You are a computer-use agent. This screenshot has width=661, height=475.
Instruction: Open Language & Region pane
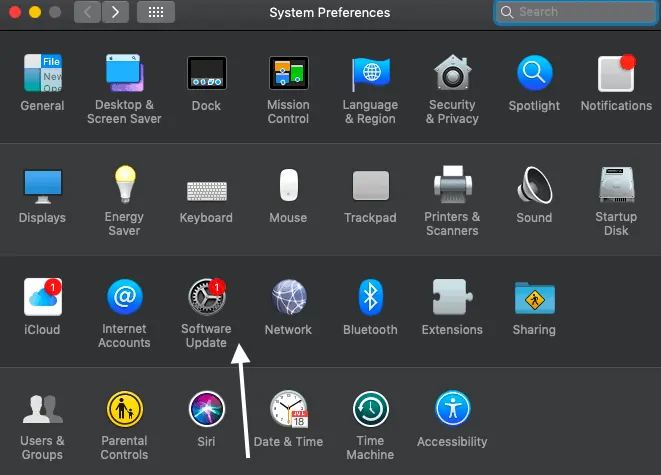point(370,74)
